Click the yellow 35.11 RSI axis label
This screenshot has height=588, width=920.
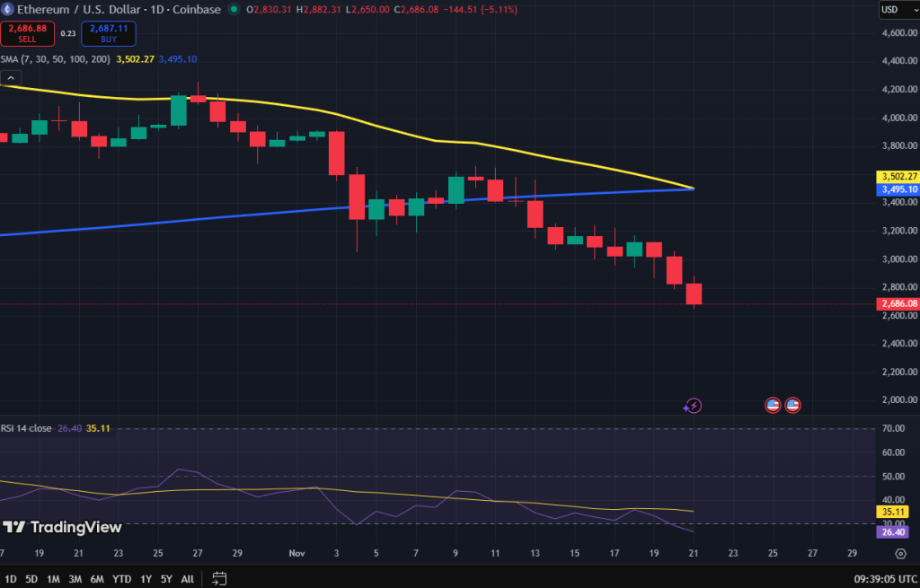click(x=892, y=512)
